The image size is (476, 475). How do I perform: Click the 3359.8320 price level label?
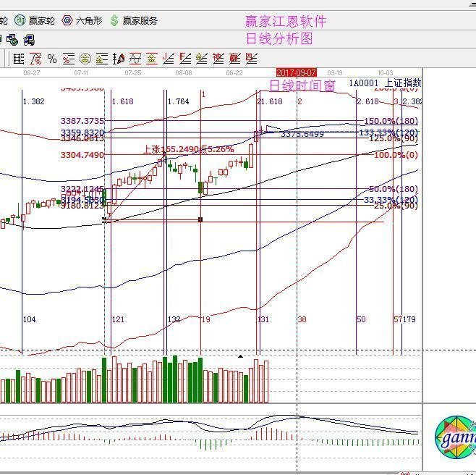point(82,133)
